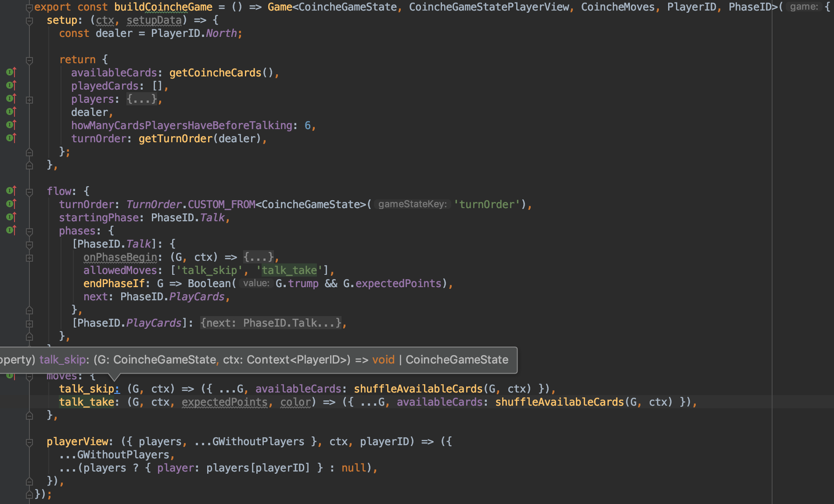Expand folded [PhaseID.PlayCards] block in gutter
834x504 pixels.
(x=29, y=324)
